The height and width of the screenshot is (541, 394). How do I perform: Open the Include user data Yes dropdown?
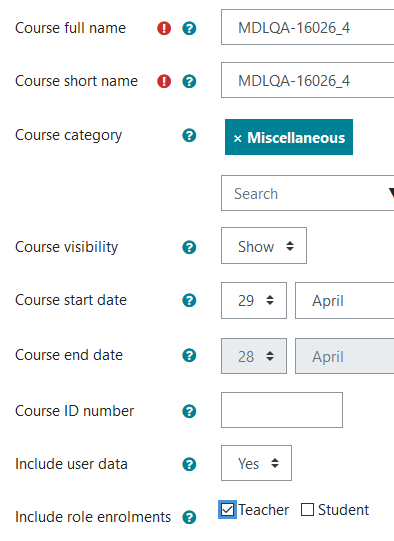click(256, 463)
